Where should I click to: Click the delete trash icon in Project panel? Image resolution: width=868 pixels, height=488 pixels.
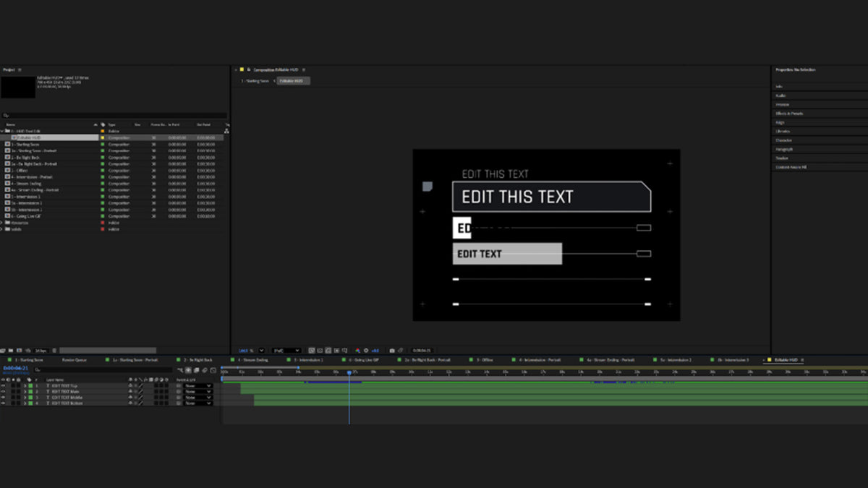coord(54,351)
